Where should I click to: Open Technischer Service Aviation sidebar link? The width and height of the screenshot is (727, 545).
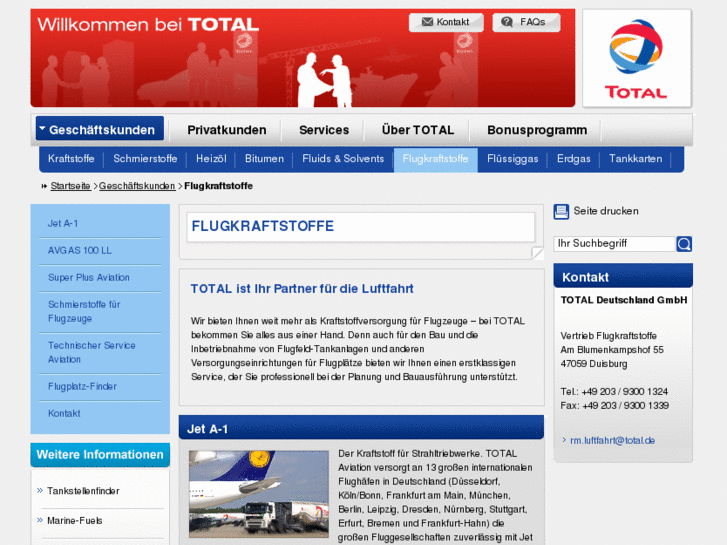(x=91, y=352)
